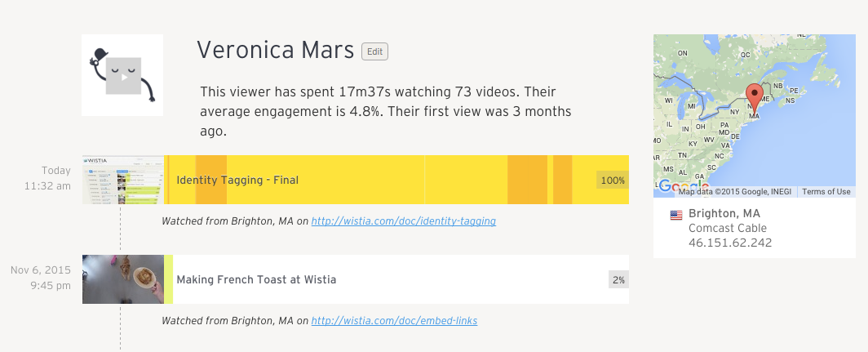Click the IP address 46.151.62.242
Viewport: 868px width, 352px height.
click(730, 243)
